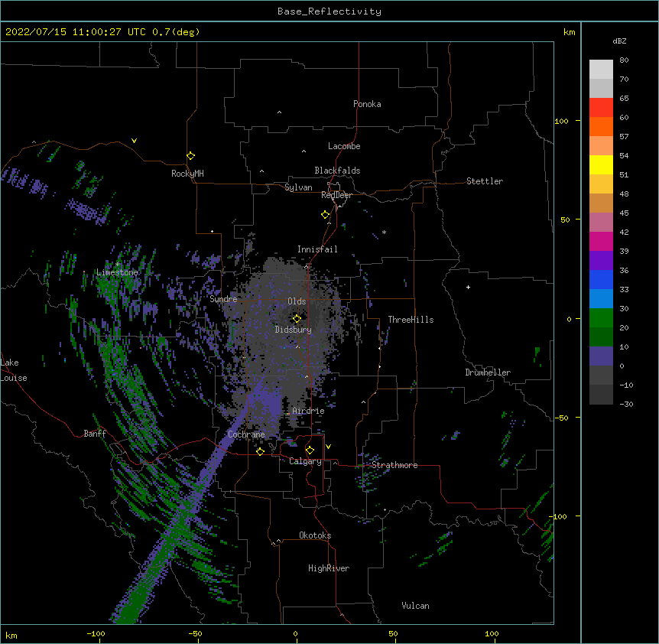Click the Okotoks town label

coord(315,535)
